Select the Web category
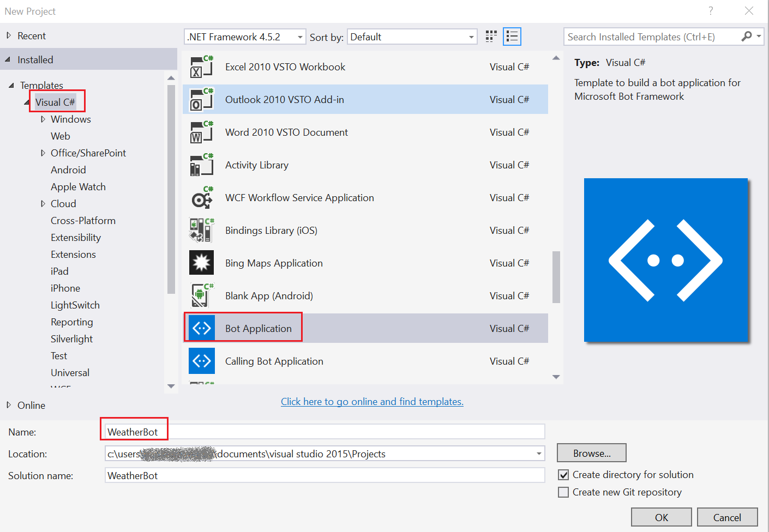 61,136
